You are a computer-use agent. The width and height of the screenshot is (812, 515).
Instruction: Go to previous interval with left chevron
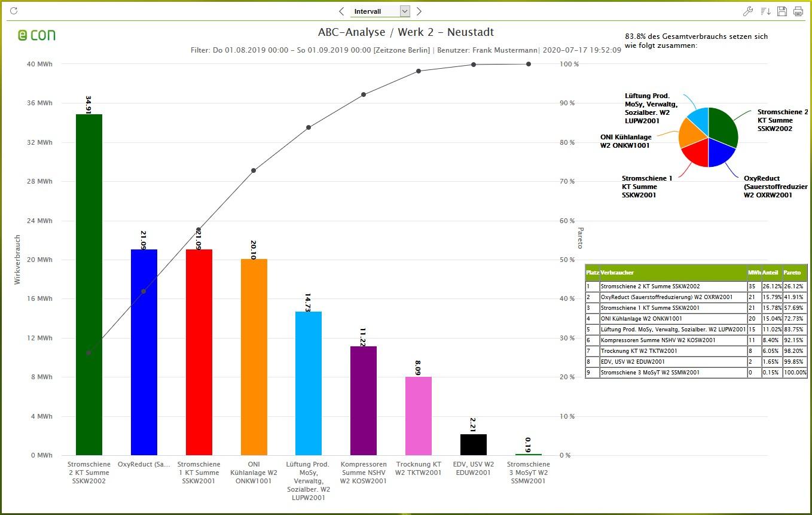[x=341, y=11]
